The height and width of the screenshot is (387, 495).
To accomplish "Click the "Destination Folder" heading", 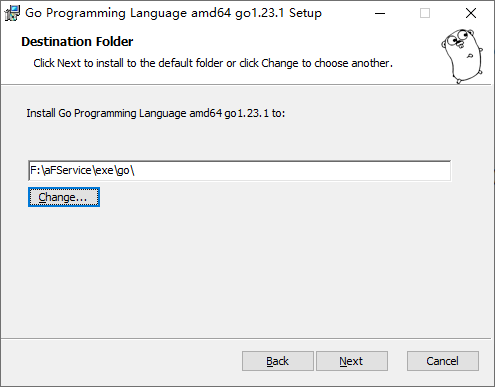I will [x=77, y=42].
